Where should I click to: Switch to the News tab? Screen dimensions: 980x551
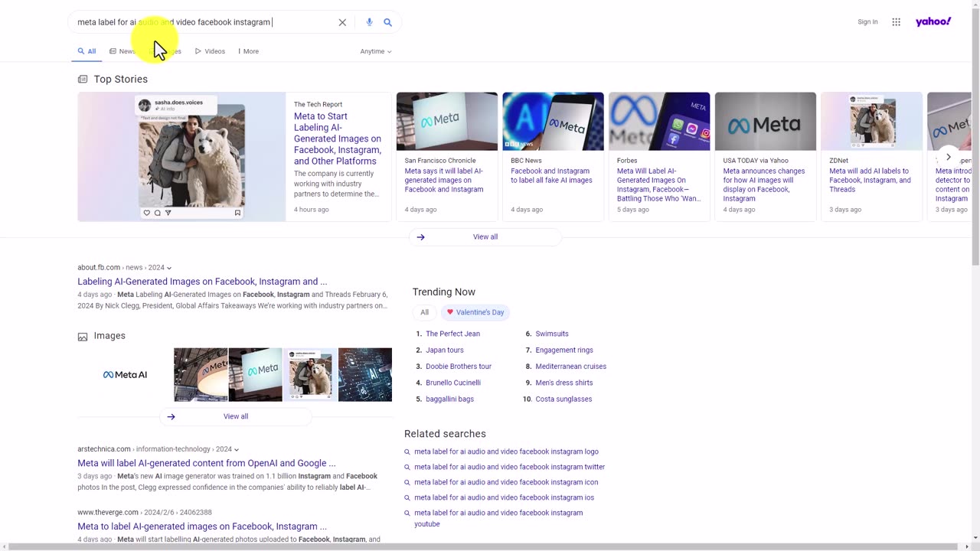tap(122, 51)
